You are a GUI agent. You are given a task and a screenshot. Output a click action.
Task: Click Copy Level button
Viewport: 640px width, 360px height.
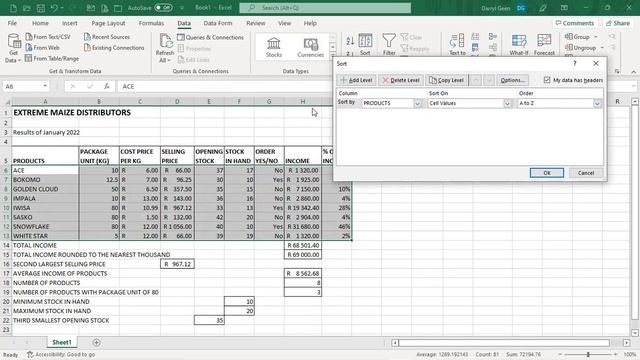(447, 80)
